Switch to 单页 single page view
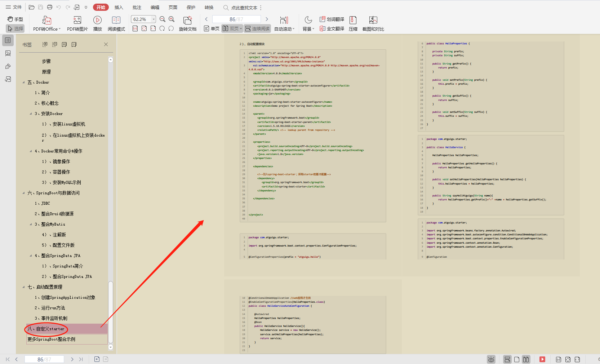The width and height of the screenshot is (600, 364). click(212, 28)
